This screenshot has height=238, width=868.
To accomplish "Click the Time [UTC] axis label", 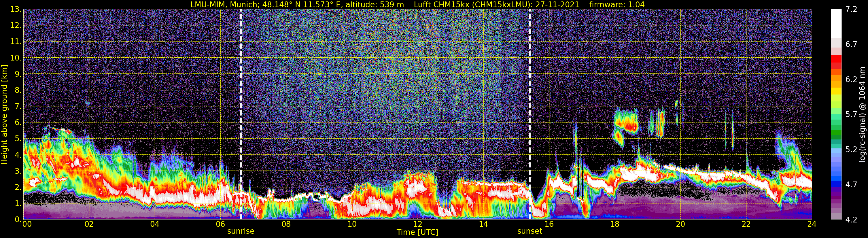I will 417,232.
